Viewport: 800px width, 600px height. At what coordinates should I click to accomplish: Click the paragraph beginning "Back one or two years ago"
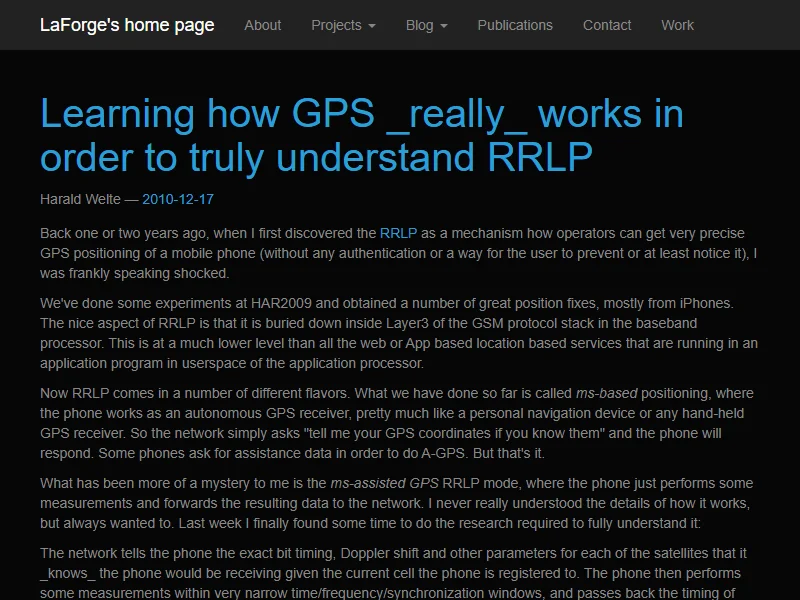(x=398, y=253)
